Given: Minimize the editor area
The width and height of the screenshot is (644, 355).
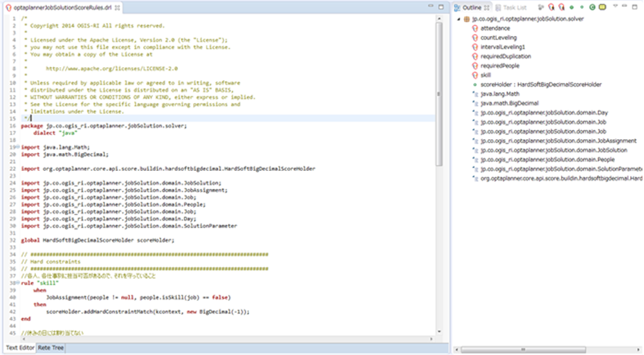Looking at the screenshot, I should click(431, 6).
